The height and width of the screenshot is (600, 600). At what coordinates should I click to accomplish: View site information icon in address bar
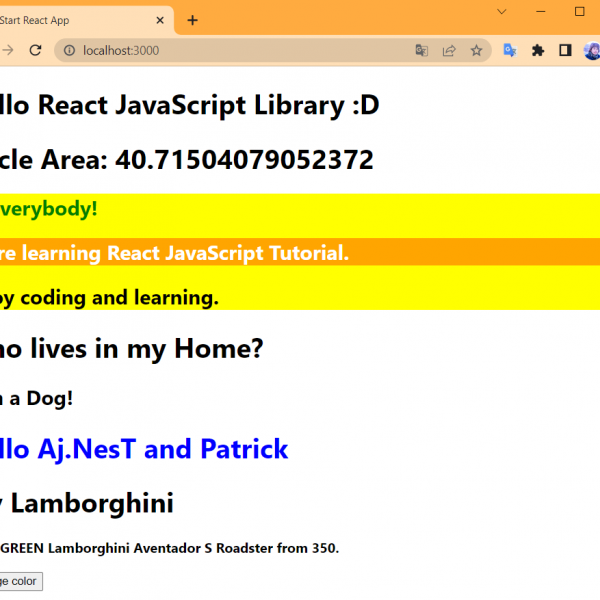(68, 50)
